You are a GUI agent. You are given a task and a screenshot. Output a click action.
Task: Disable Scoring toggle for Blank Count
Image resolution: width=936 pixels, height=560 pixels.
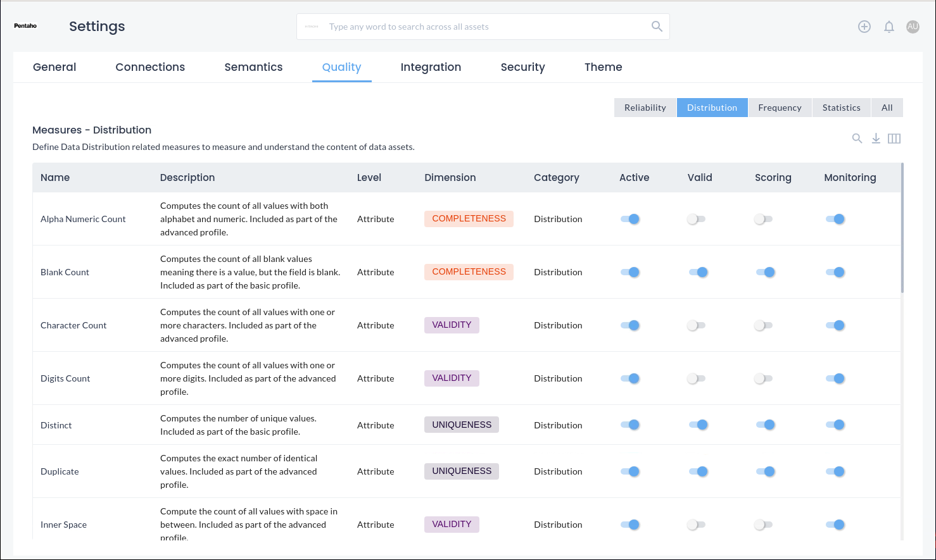(x=766, y=272)
